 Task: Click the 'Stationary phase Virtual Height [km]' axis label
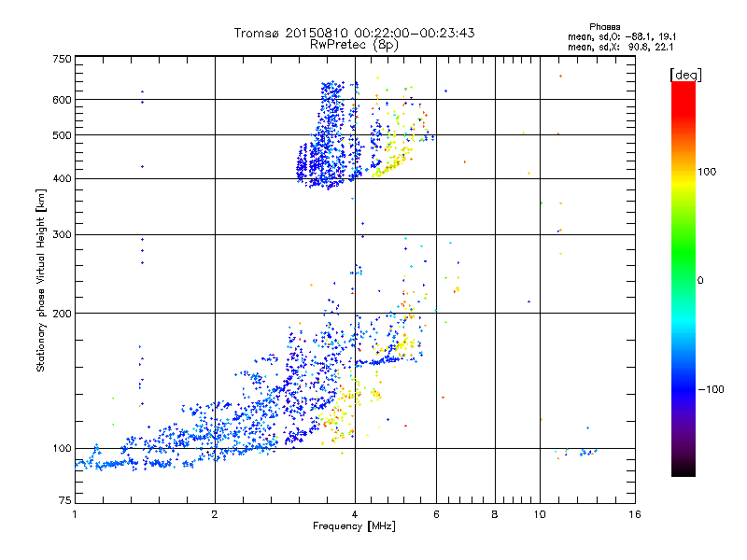click(x=41, y=280)
